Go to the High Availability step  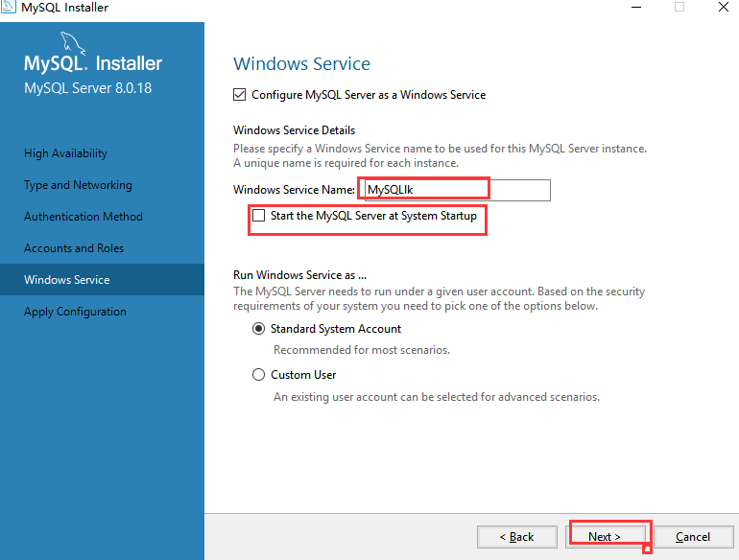point(65,153)
